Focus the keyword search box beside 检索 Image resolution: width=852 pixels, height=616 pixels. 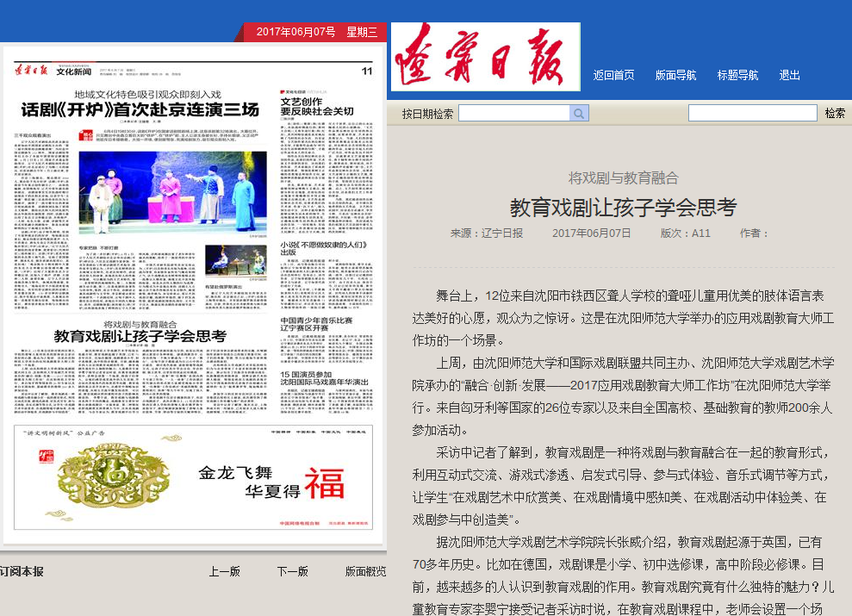752,114
